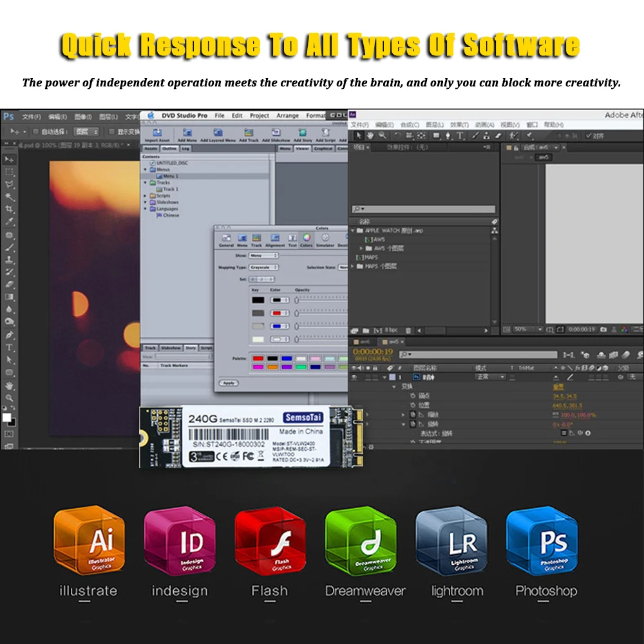
Task: Select Photoshop's Rectangular Marquee tool
Action: [9, 172]
